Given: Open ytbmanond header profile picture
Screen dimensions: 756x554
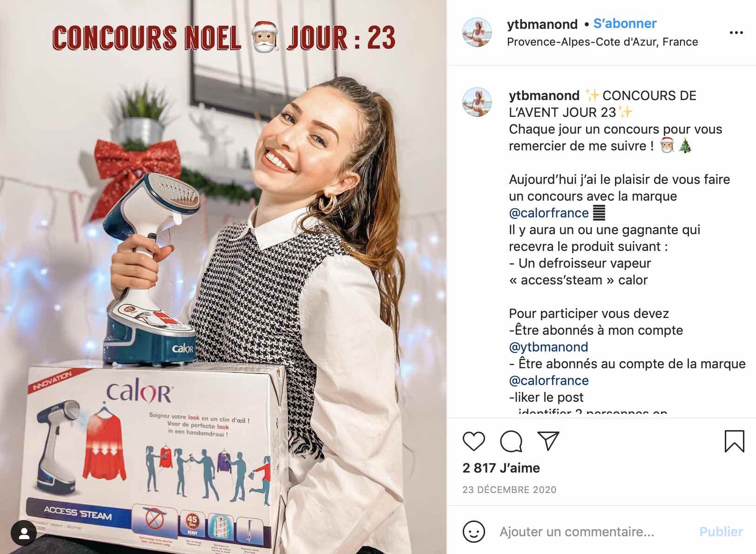Looking at the screenshot, I should (x=477, y=33).
